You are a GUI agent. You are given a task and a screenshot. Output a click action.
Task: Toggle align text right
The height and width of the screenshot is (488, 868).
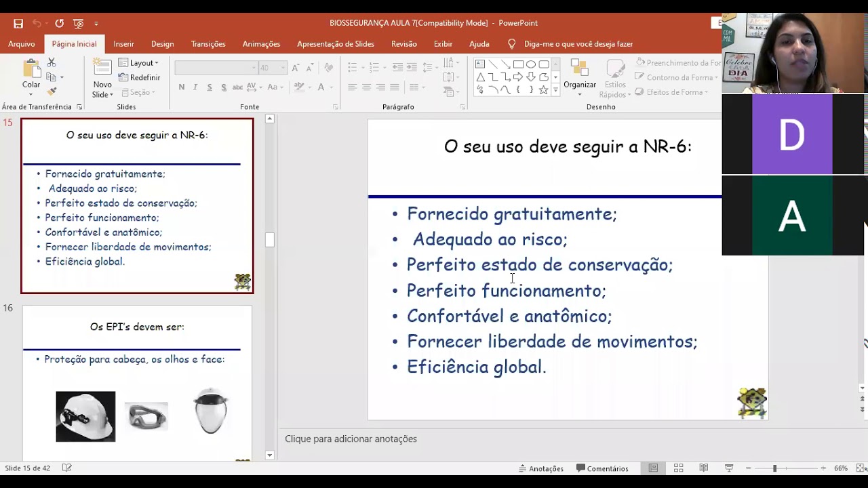(x=380, y=87)
